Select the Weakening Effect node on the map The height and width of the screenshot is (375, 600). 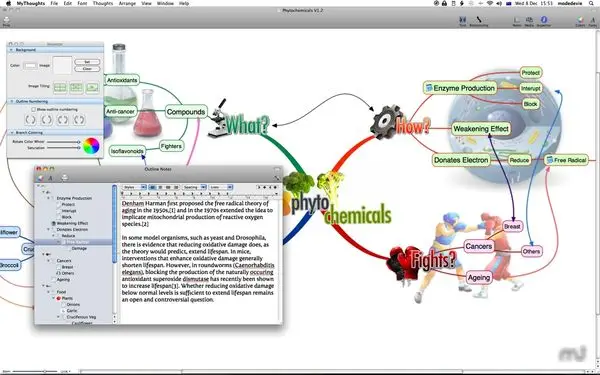point(481,129)
